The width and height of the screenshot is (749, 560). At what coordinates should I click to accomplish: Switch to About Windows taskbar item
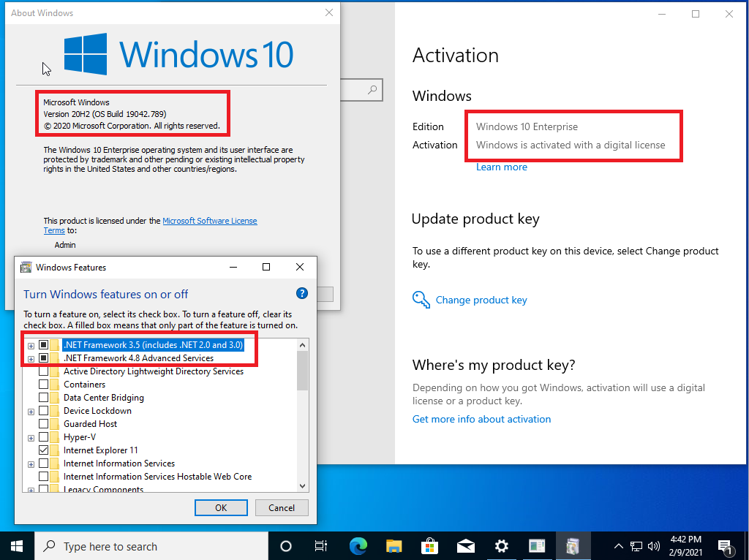pyautogui.click(x=537, y=545)
